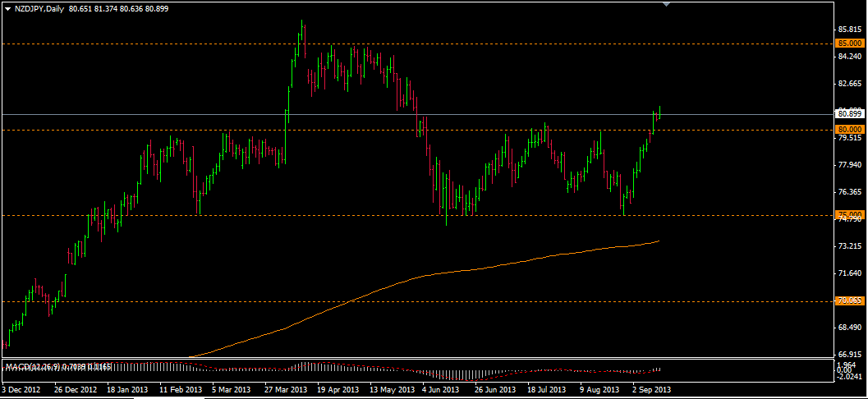Image resolution: width=868 pixels, height=399 pixels.
Task: Click the 3 Dec 2012 date label
Action: pos(21,390)
